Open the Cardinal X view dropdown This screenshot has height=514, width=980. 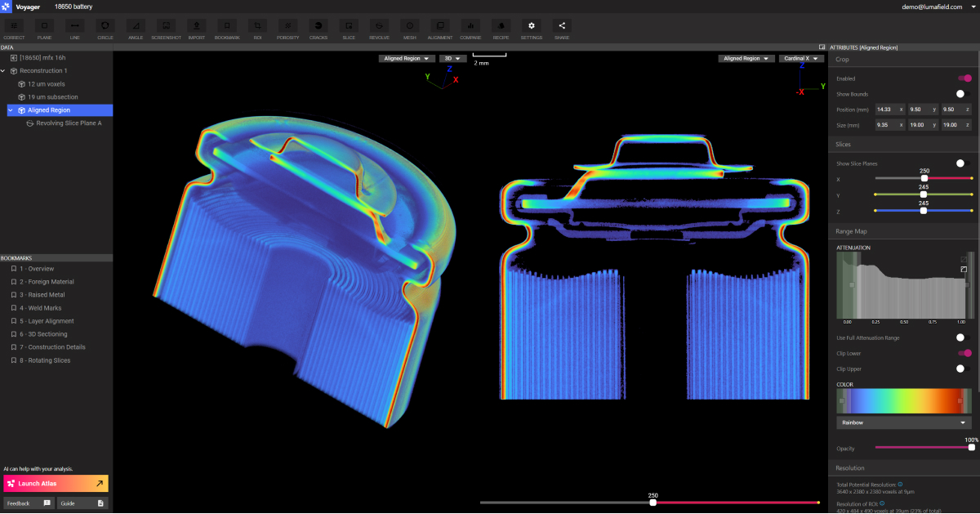click(x=801, y=58)
